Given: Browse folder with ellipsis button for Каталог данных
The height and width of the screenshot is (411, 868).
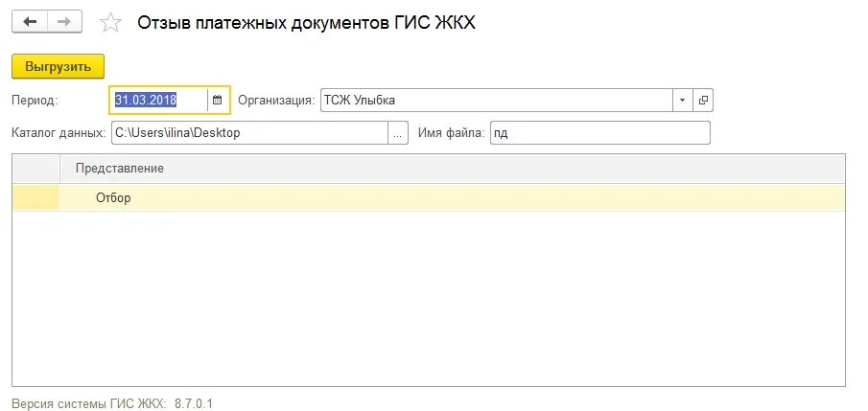Looking at the screenshot, I should pyautogui.click(x=397, y=133).
